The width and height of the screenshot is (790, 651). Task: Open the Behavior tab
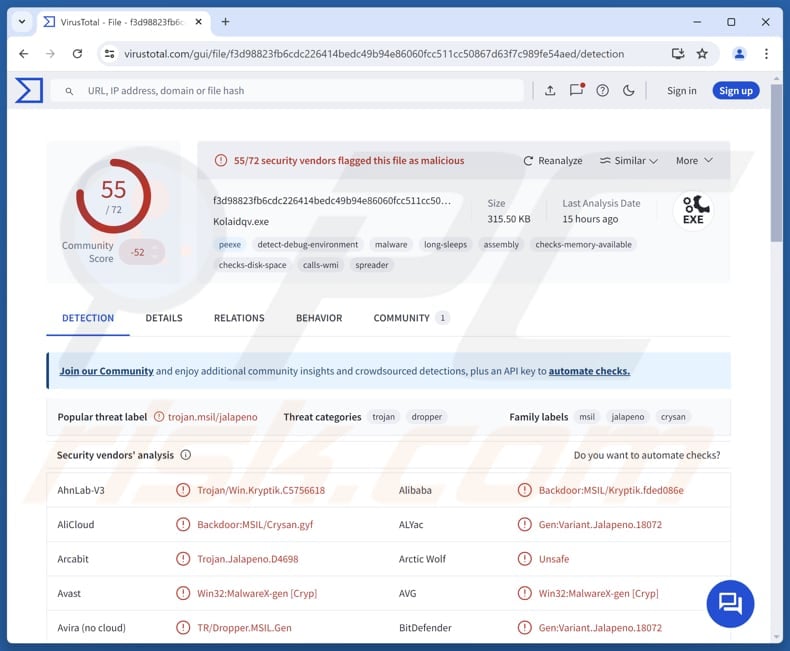tap(319, 318)
